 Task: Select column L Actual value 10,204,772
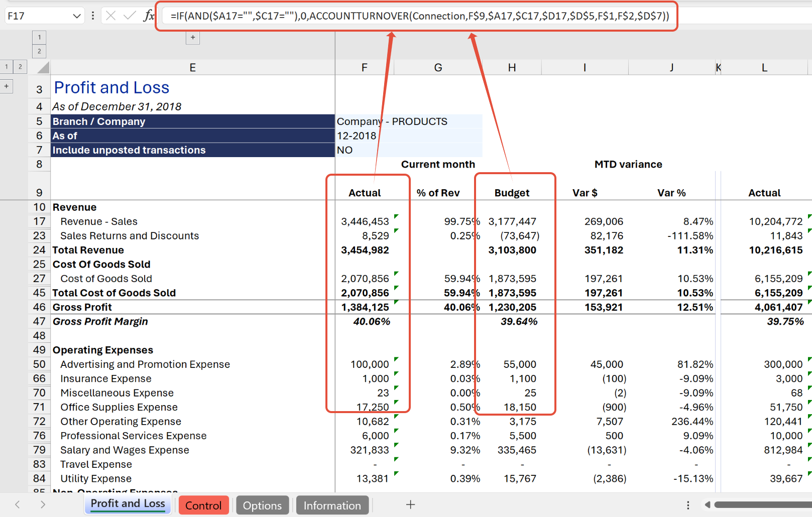click(765, 221)
